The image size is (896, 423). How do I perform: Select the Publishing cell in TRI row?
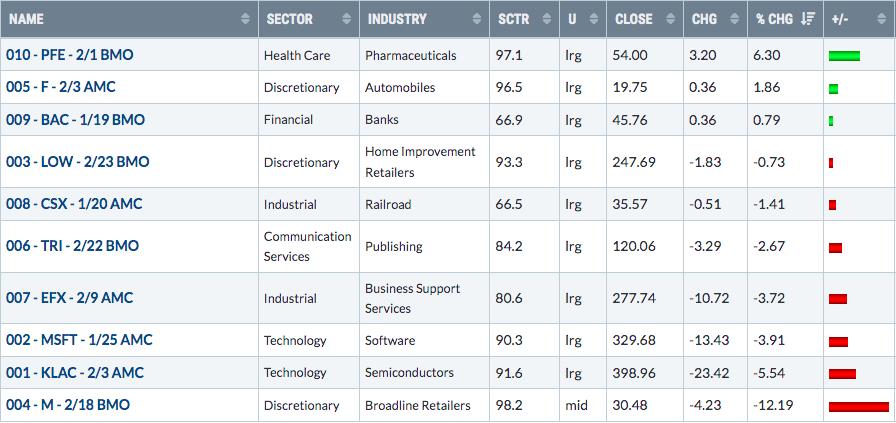point(394,247)
